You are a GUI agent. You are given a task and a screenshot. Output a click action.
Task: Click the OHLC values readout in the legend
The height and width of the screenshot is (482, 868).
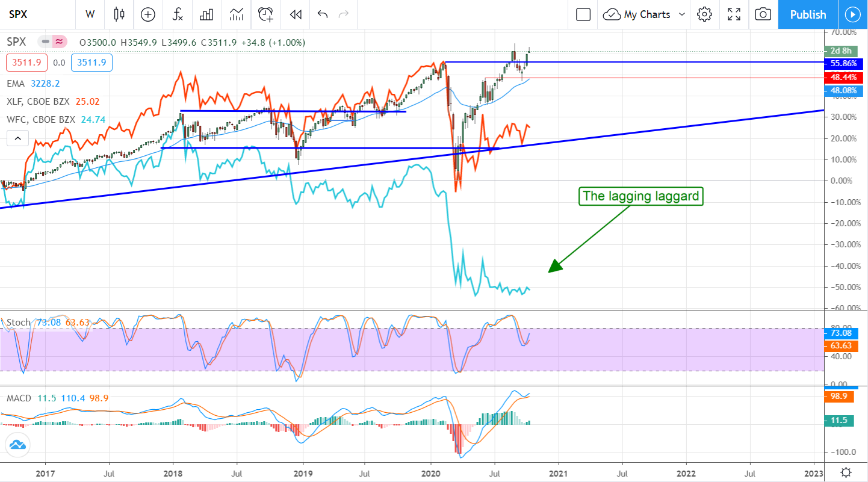tap(193, 43)
